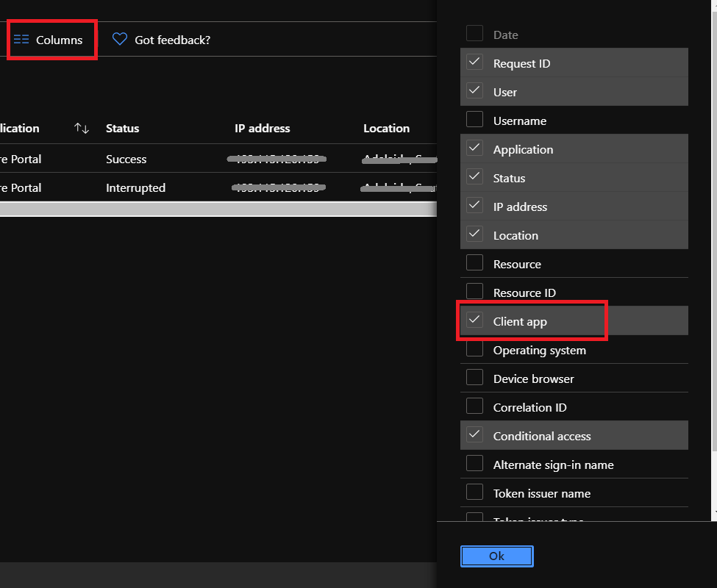Check the Operating system column
717x588 pixels.
475,349
